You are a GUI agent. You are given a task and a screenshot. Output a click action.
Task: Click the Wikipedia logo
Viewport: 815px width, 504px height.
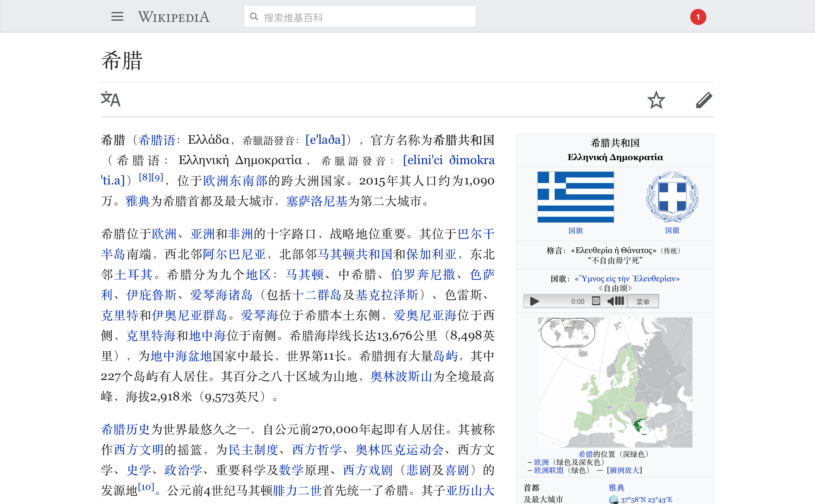pos(174,17)
